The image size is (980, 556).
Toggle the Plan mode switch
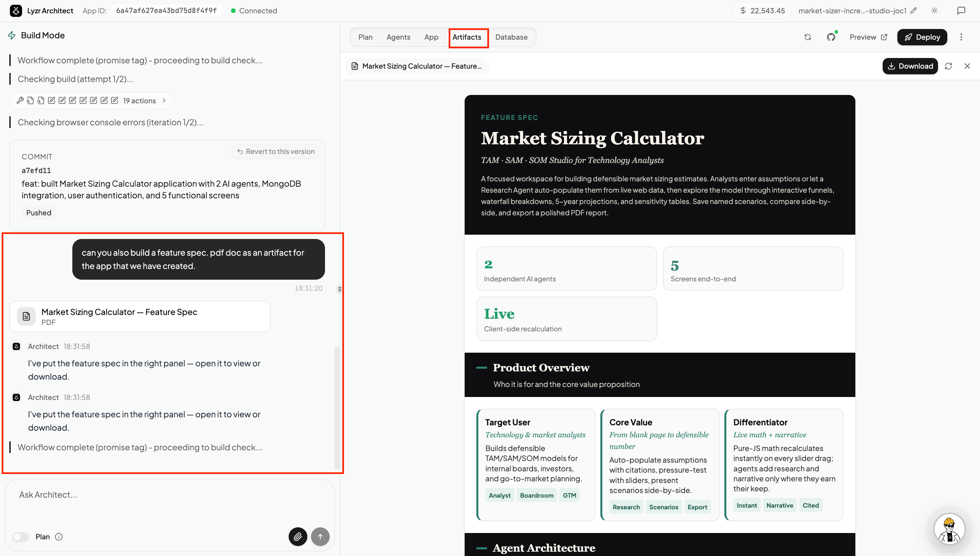point(21,537)
